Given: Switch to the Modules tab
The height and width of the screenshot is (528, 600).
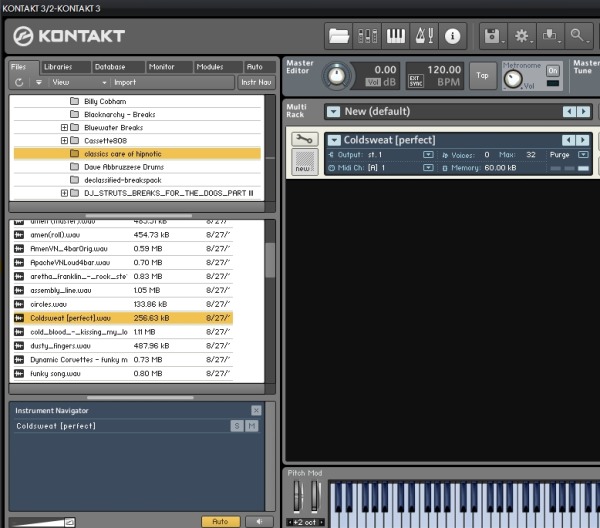Looking at the screenshot, I should (x=218, y=67).
